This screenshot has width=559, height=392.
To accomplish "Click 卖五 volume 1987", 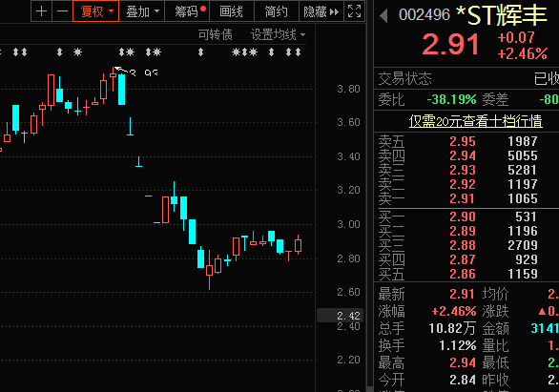I will point(523,141).
